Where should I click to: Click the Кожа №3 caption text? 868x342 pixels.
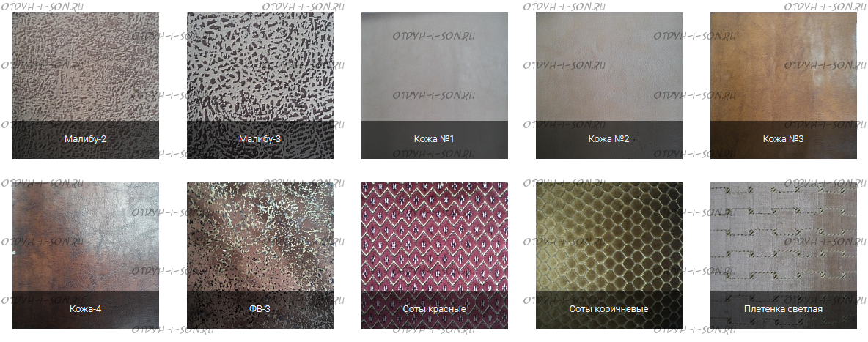click(x=783, y=139)
